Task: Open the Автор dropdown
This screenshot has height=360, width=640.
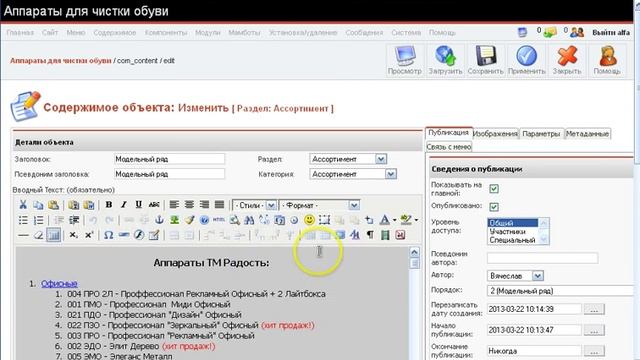Action: pos(515,276)
